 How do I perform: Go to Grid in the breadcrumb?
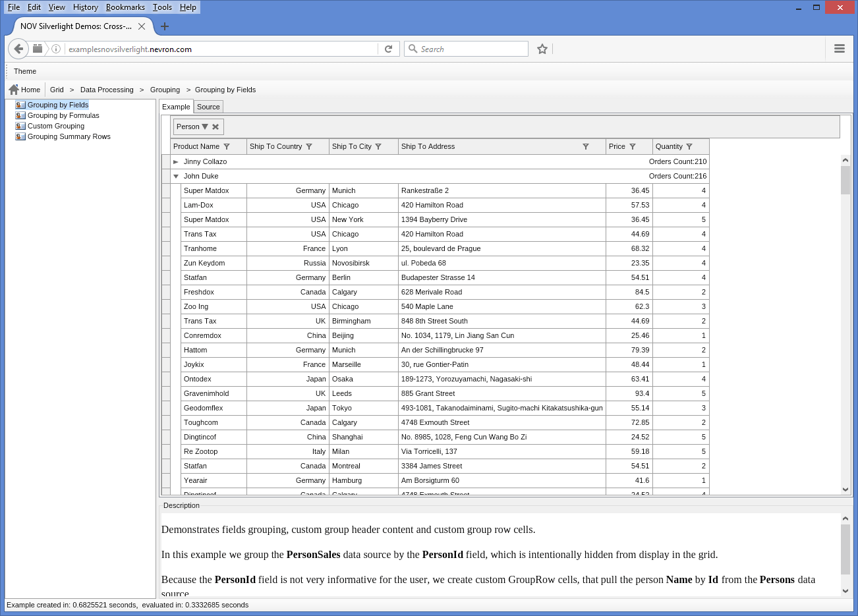[x=57, y=90]
